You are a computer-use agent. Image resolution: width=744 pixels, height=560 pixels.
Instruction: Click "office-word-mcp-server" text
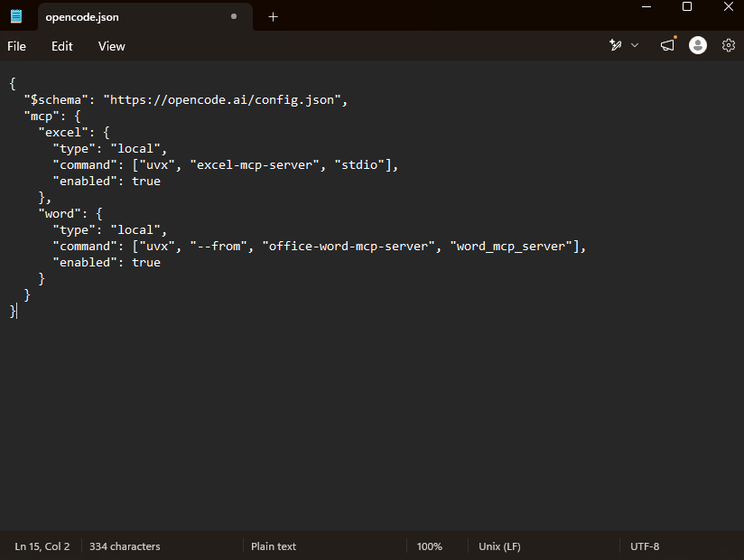(349, 247)
